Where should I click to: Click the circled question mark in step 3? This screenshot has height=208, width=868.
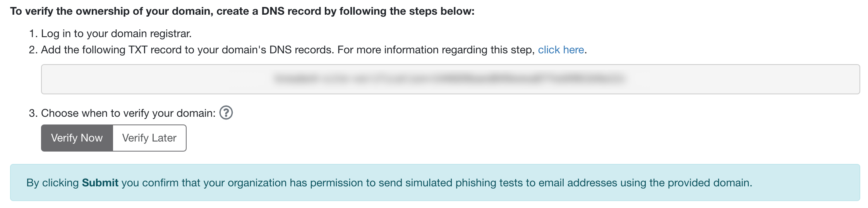pos(226,113)
